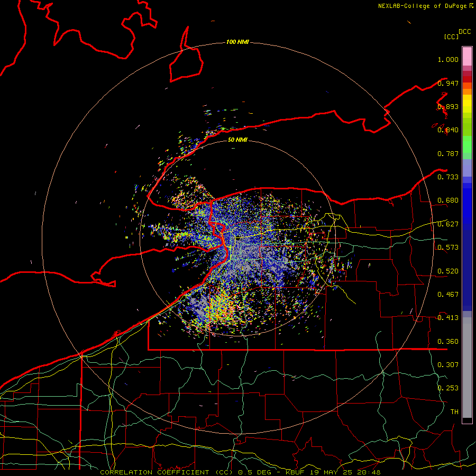Click the DCC legend title
The width and height of the screenshot is (476, 476).
coord(465,32)
